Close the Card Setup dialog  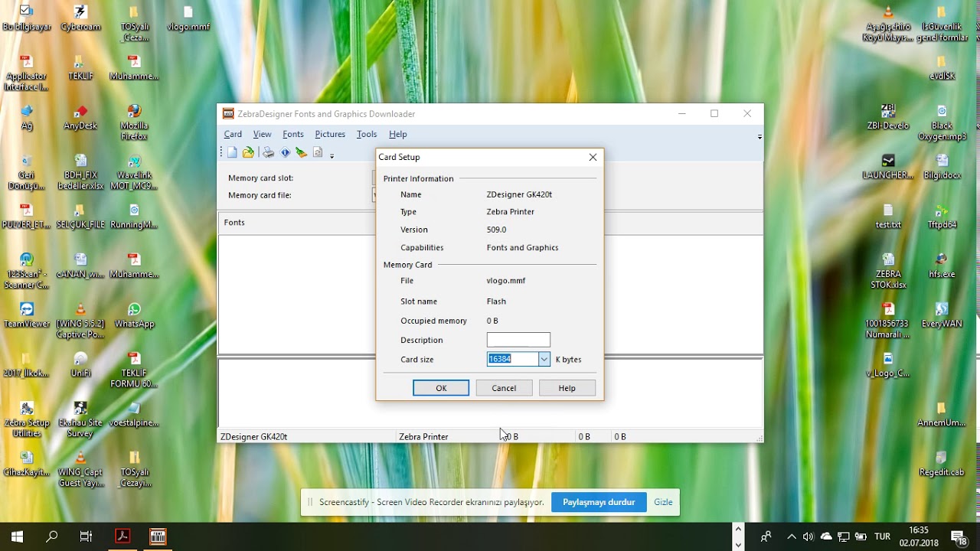(x=593, y=157)
